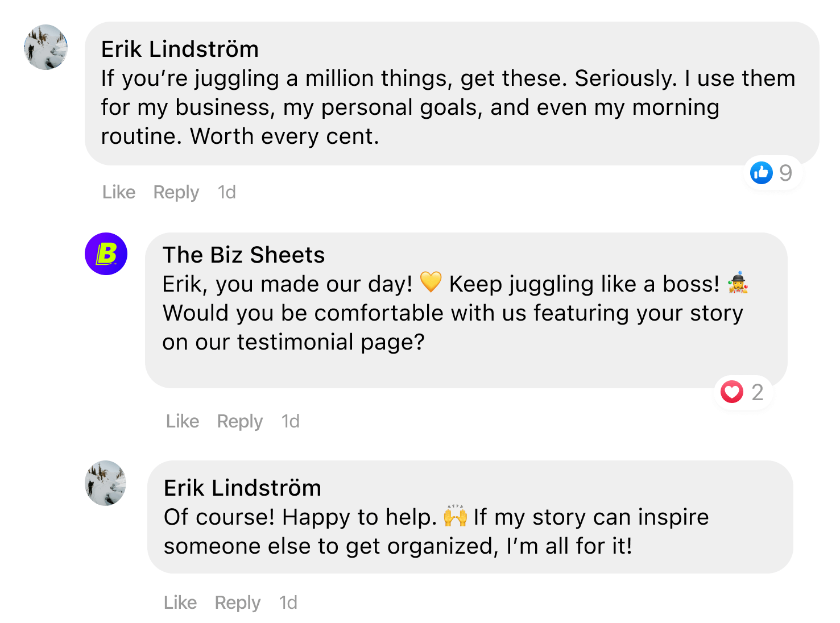Open 1d timestamp under Erik's last reply

[x=288, y=603]
